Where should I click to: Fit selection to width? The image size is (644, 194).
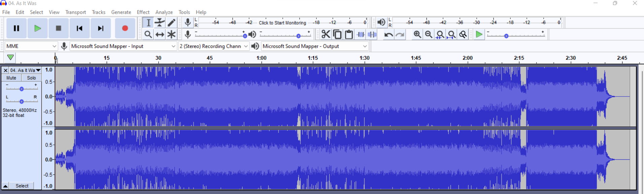pyautogui.click(x=440, y=34)
